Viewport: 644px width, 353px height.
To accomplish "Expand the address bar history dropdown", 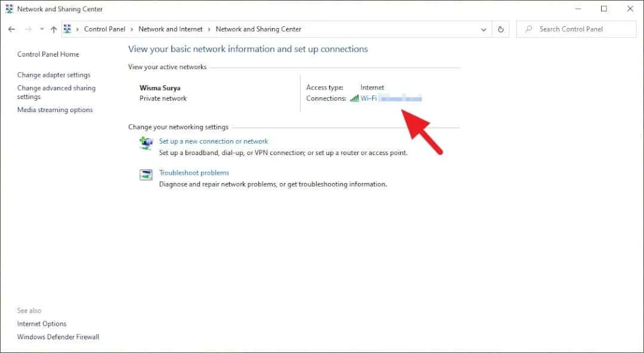I will point(484,29).
